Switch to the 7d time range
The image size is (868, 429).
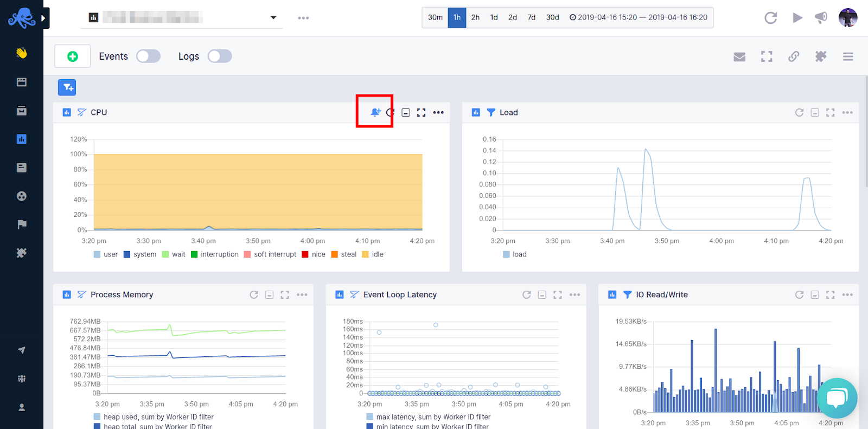coord(531,17)
